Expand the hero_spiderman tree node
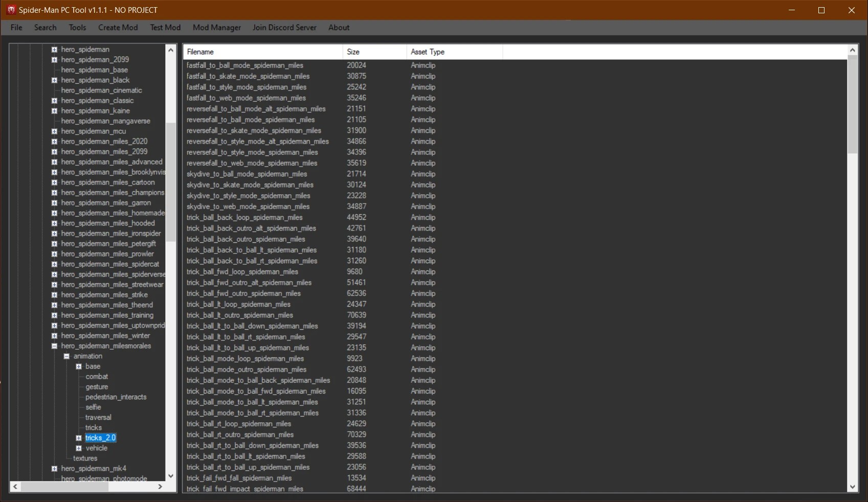This screenshot has width=868, height=502. click(x=54, y=50)
